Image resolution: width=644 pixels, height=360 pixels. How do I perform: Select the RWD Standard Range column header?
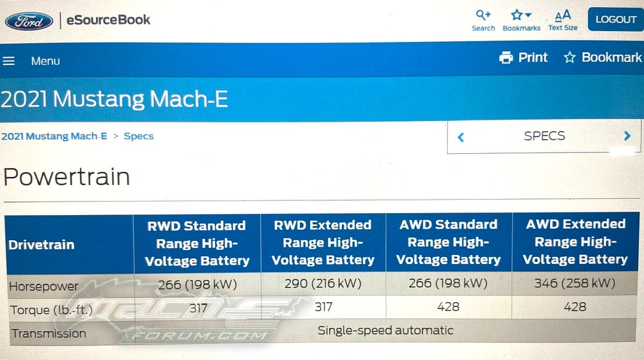click(x=197, y=243)
